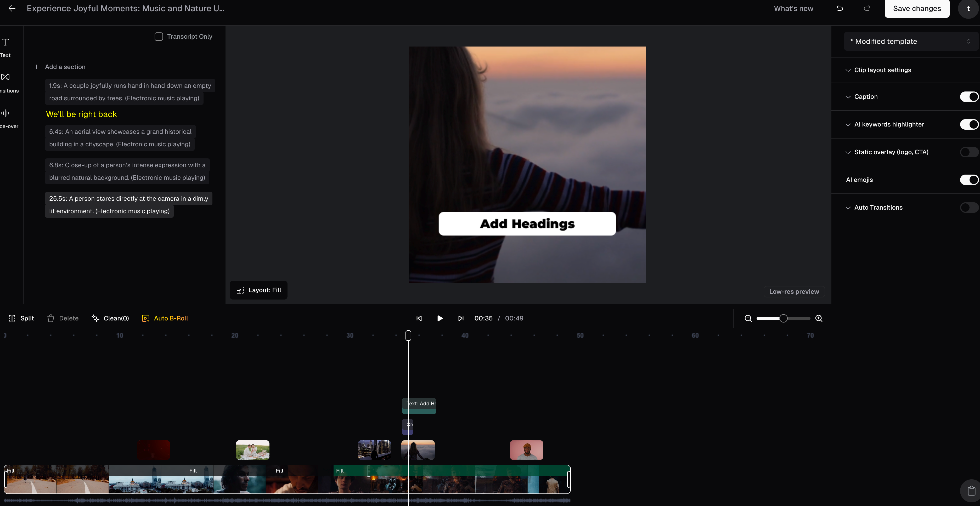Open the Modified template dropdown
This screenshot has width=980, height=506.
911,42
